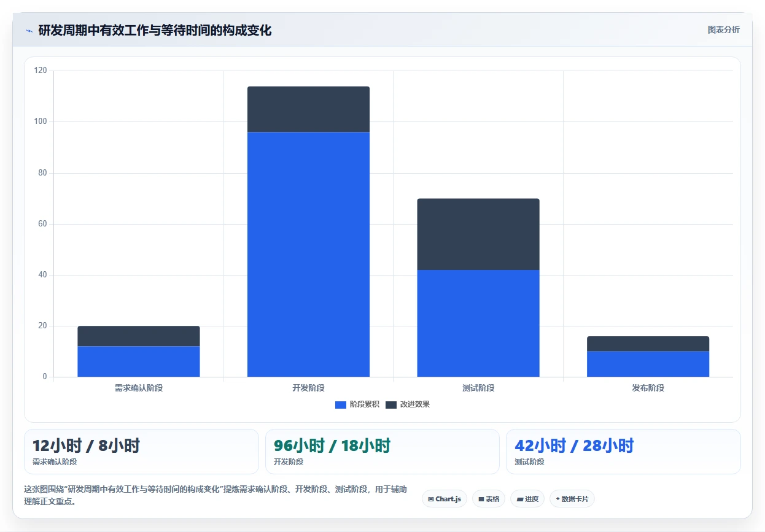This screenshot has width=765, height=532.
Task: Click the chart title 研发周期中有效工作与等待时间的构成变化
Action: click(155, 30)
